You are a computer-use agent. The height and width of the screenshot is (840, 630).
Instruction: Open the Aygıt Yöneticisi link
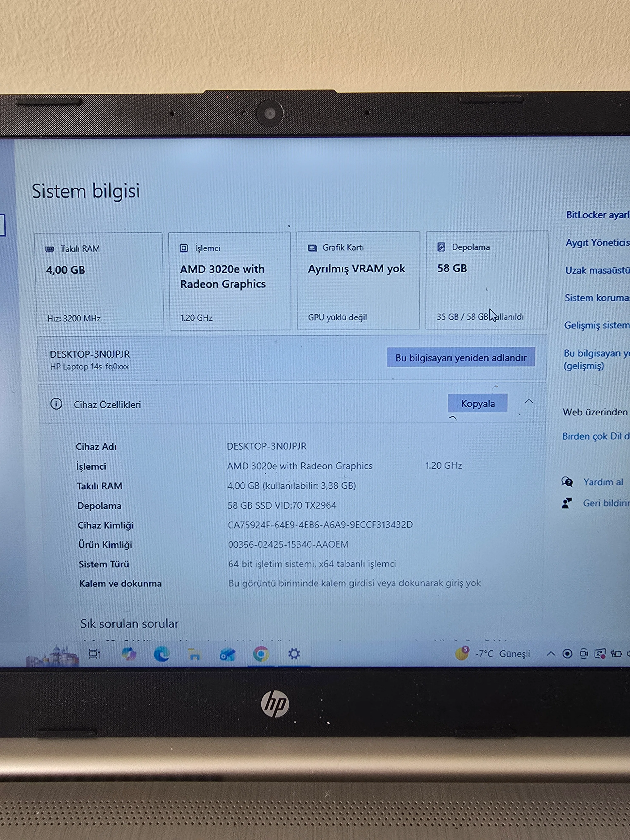[597, 242]
